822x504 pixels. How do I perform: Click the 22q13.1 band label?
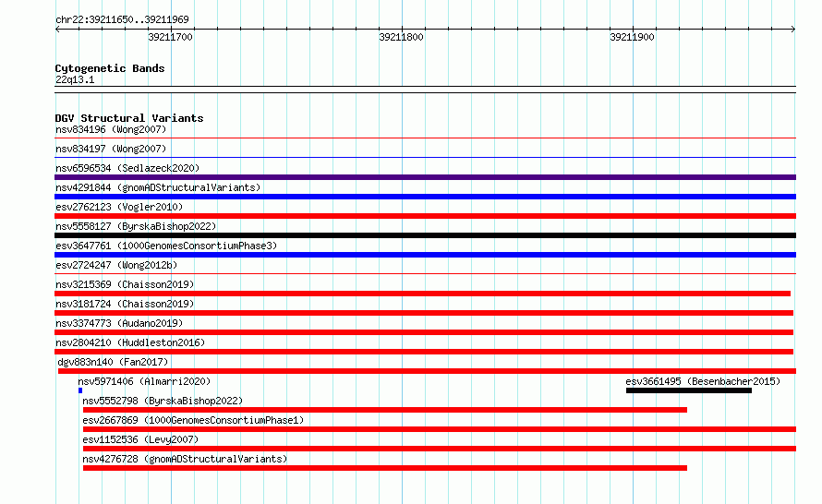pyautogui.click(x=75, y=79)
